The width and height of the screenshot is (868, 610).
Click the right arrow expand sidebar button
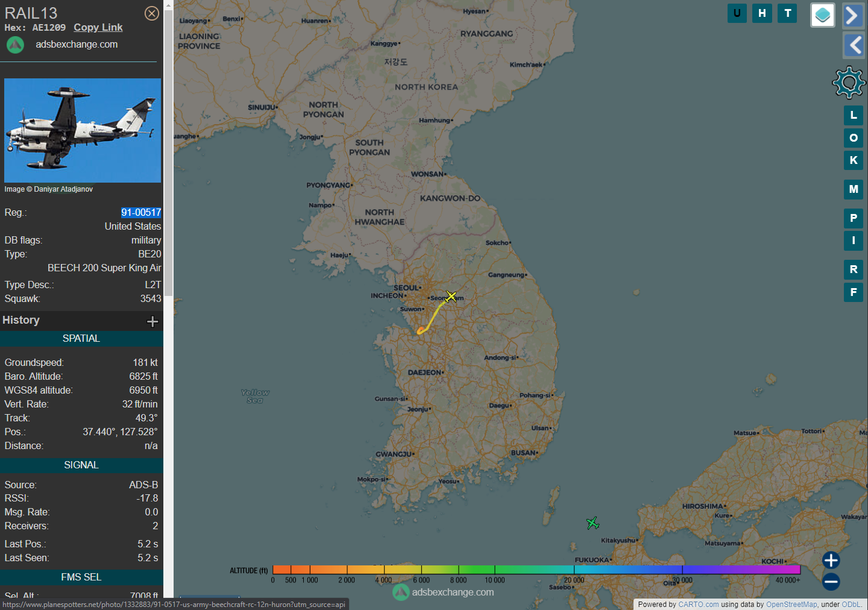853,15
